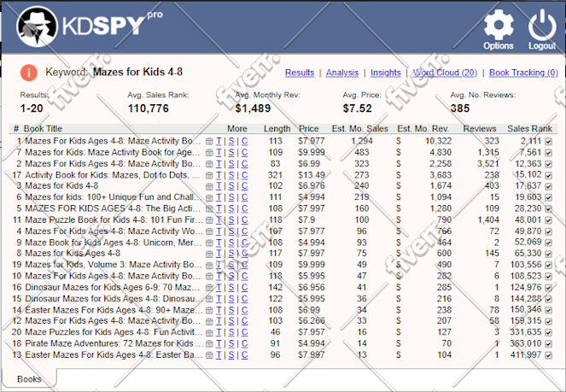Click T link for sales rank 2,111 row
Viewport: 566px width, 392px height.
click(x=219, y=141)
